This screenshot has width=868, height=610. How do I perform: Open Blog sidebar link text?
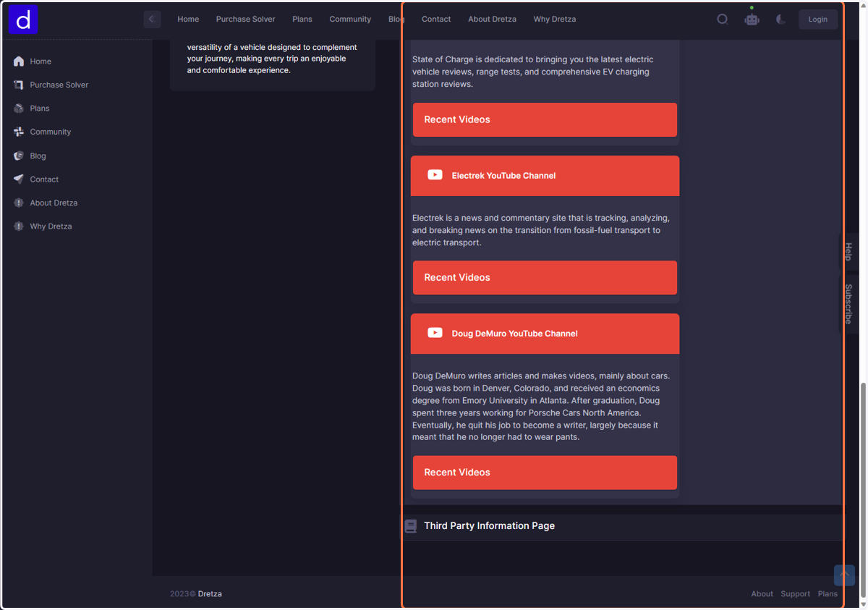pyautogui.click(x=38, y=156)
